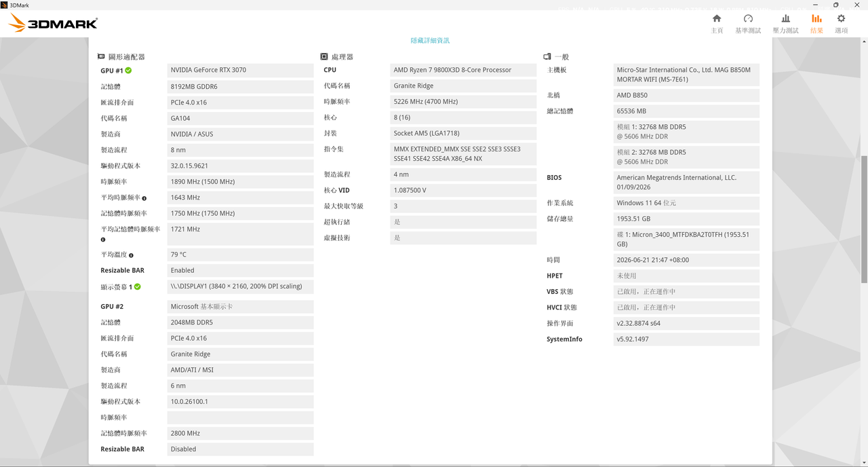Viewport: 868px width, 467px height.
Task: Click the vertical scrollbar thumb
Action: [x=864, y=219]
